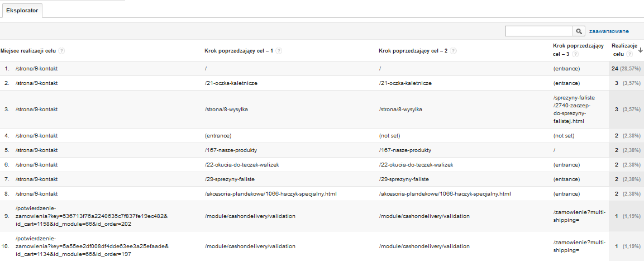The width and height of the screenshot is (644, 261).
Task: Click the search magnifier icon
Action: 579,31
